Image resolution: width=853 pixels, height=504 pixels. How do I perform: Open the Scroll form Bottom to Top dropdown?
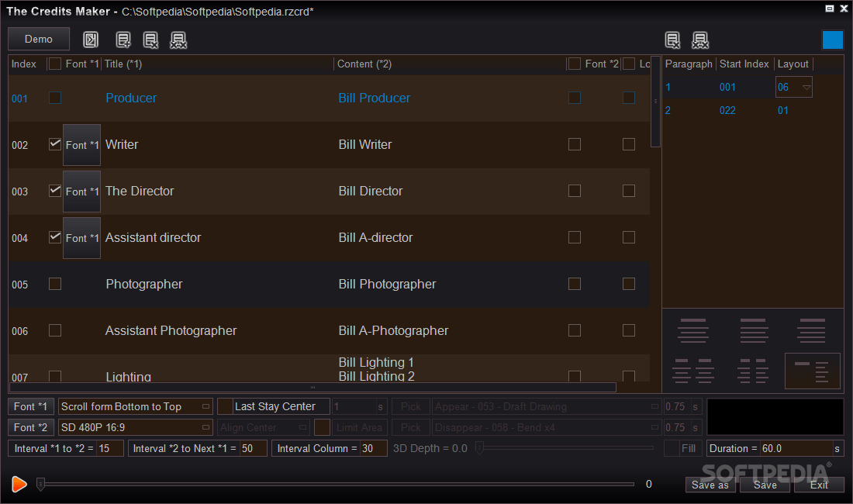coord(207,406)
